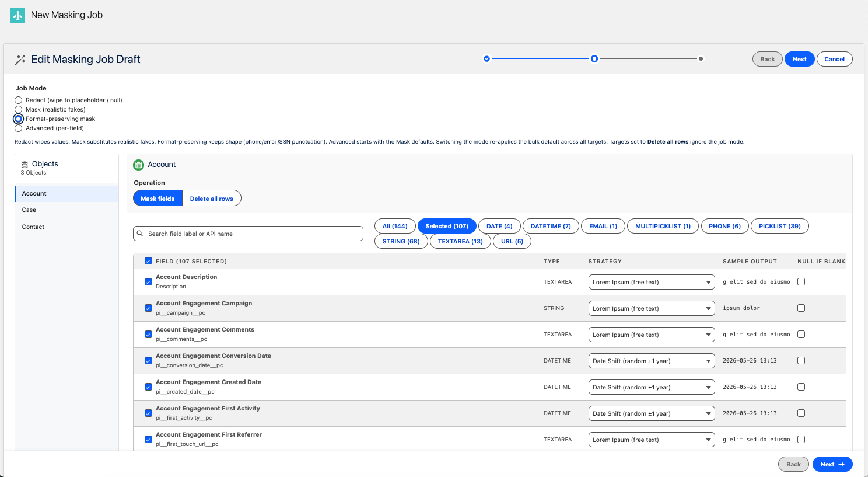Click the STRATEGY column header
This screenshot has width=868, height=477.
pyautogui.click(x=605, y=262)
